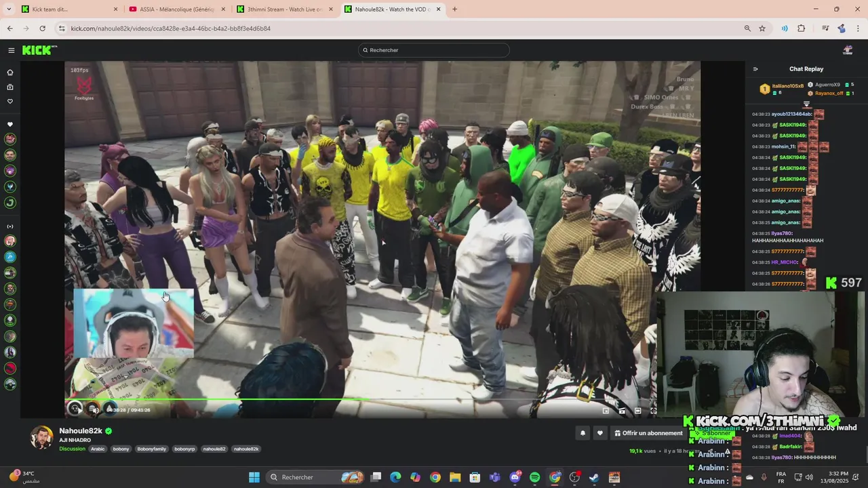Follow channel with heart button

click(599, 433)
